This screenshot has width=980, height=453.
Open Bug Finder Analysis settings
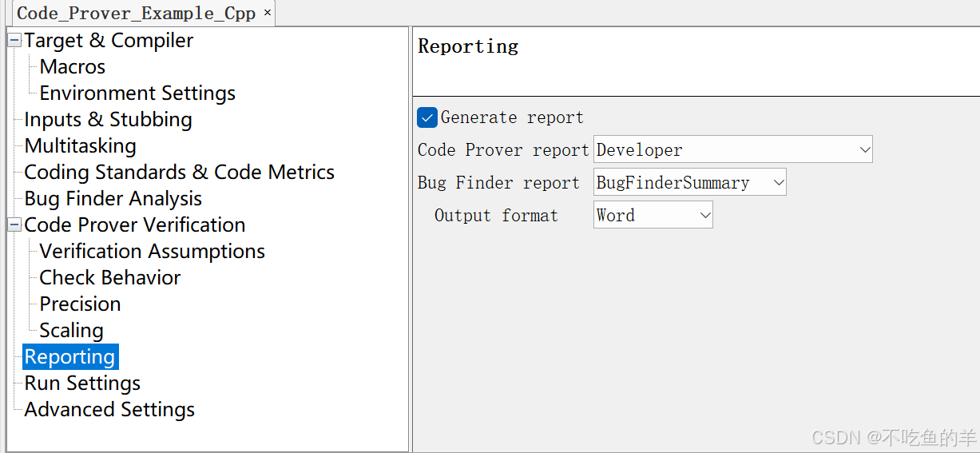pos(113,199)
